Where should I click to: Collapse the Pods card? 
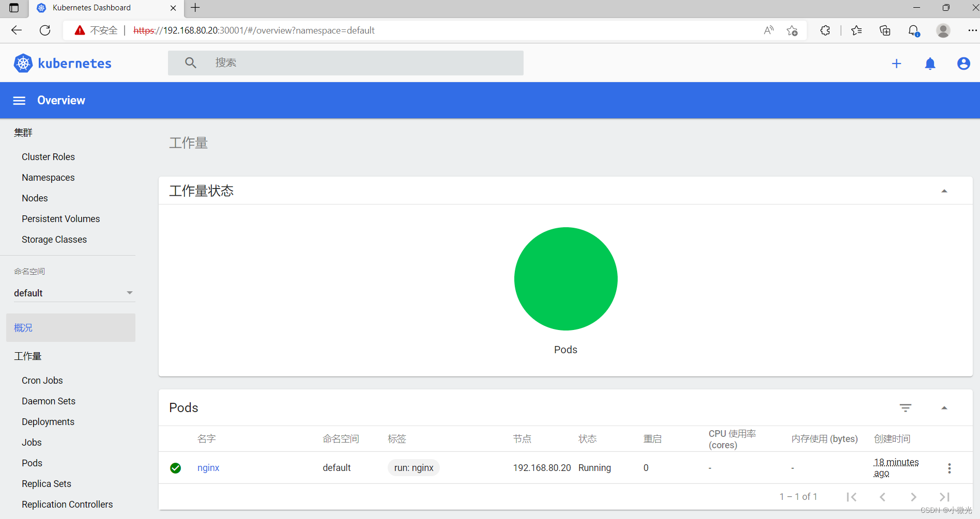click(x=944, y=408)
